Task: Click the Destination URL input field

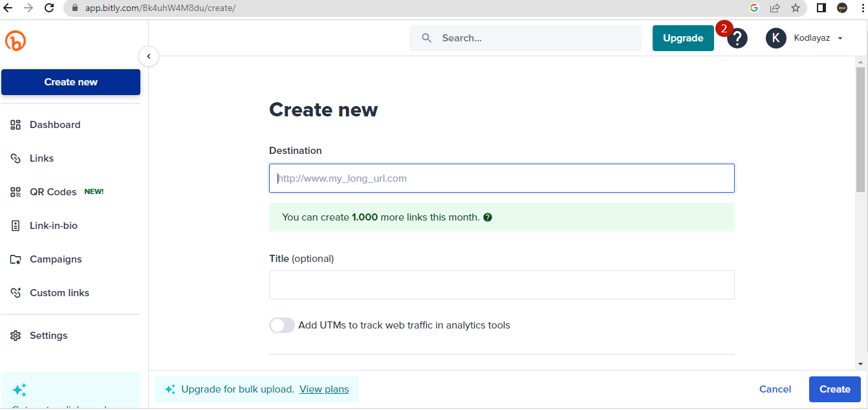Action: 502,178
